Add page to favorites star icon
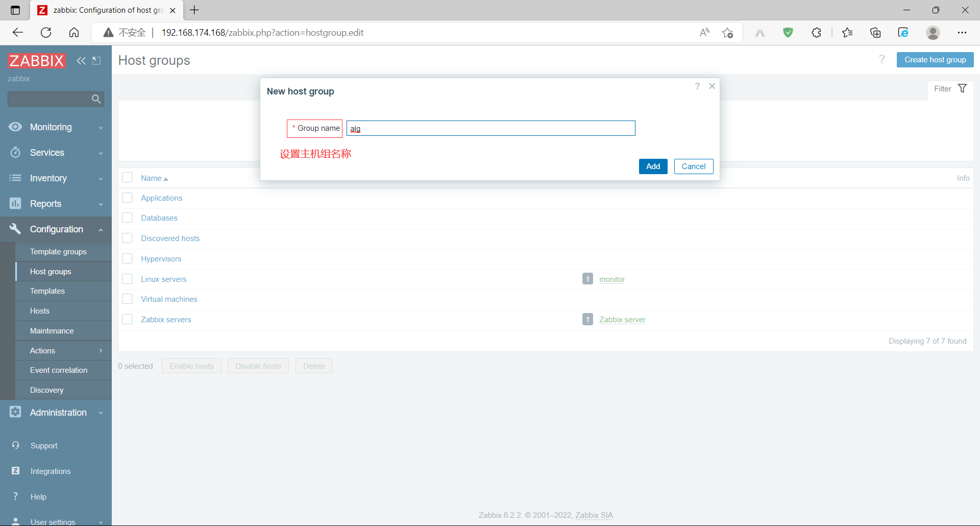The width and height of the screenshot is (980, 526). coord(727,33)
